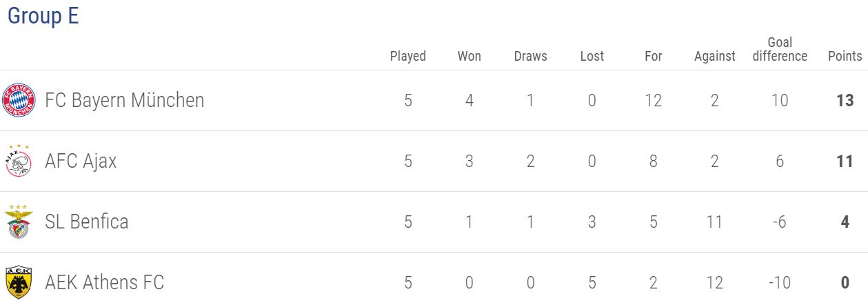Open the AFC Ajax team link

click(81, 162)
